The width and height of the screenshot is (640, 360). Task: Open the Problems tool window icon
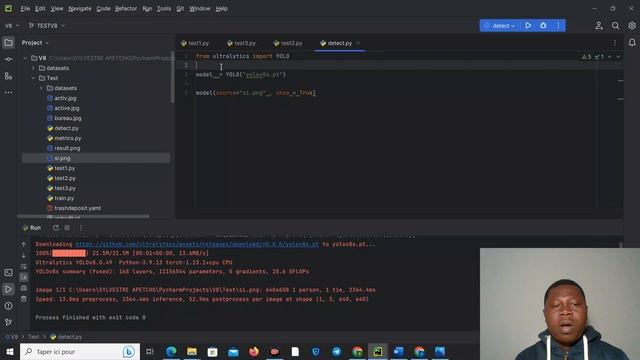pyautogui.click(x=8, y=306)
